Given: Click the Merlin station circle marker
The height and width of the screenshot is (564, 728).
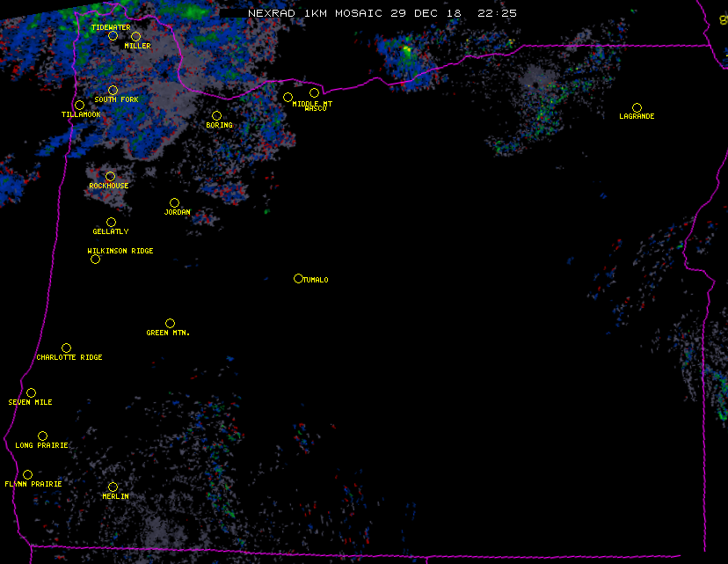Looking at the screenshot, I should (113, 487).
